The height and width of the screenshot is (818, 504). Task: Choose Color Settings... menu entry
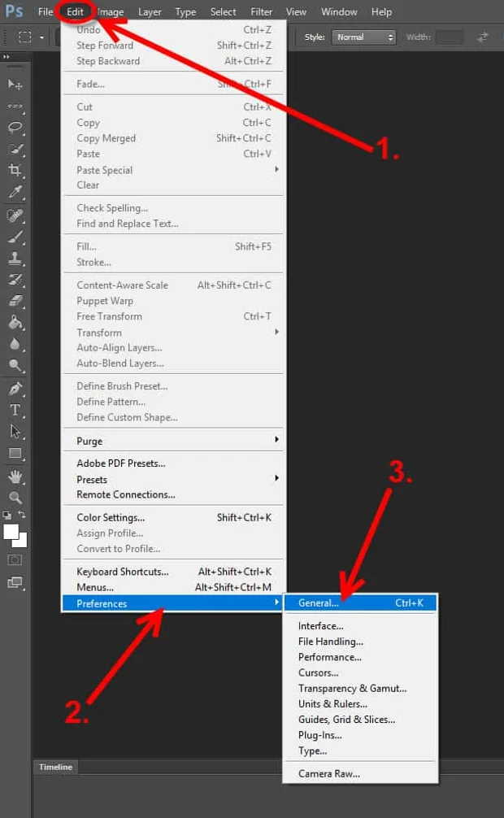[x=174, y=517]
